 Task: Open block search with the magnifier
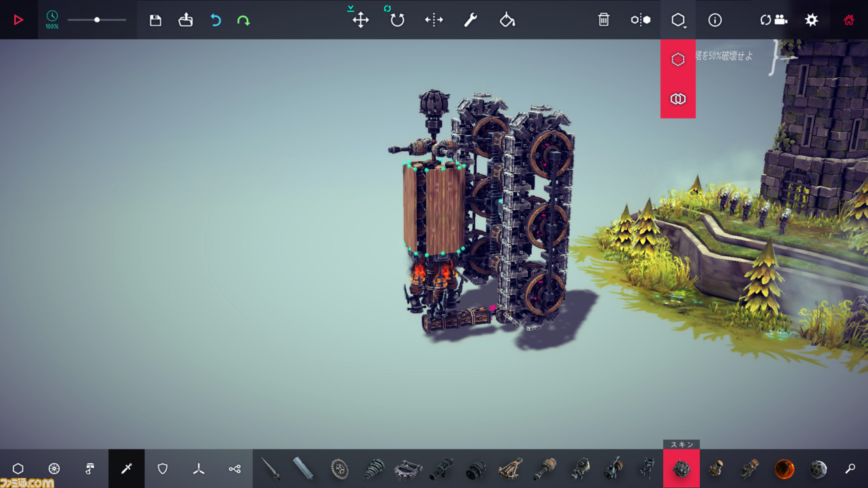click(x=850, y=468)
